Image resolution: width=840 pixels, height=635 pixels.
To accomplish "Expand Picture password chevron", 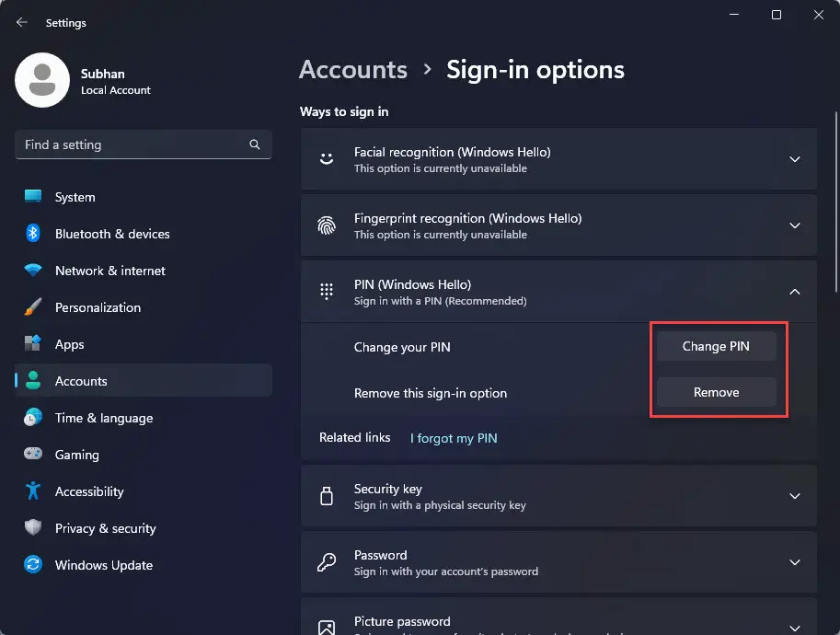I will 795,628.
